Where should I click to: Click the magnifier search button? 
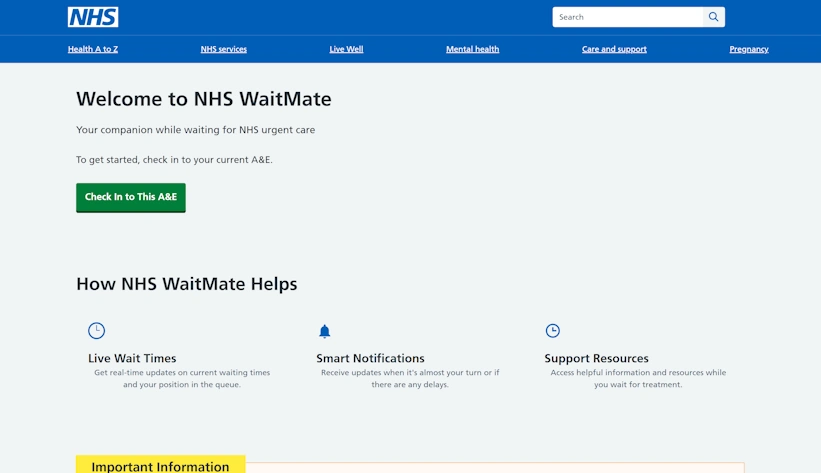(x=714, y=17)
